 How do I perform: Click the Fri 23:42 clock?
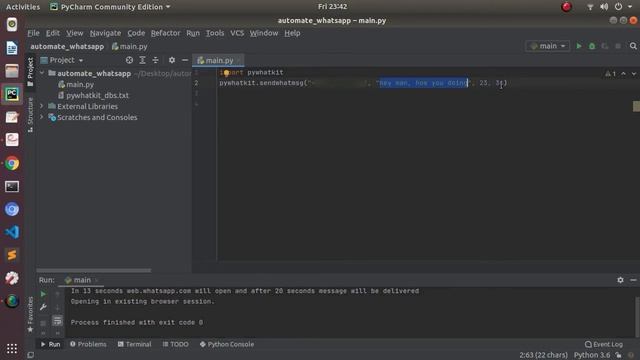(332, 7)
